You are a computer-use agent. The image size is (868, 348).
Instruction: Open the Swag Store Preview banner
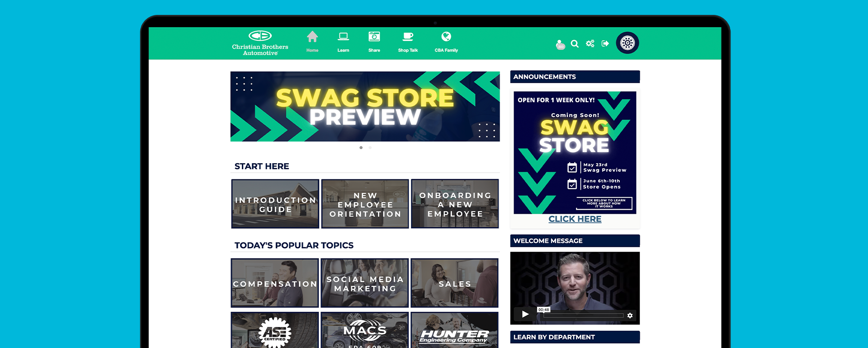365,106
